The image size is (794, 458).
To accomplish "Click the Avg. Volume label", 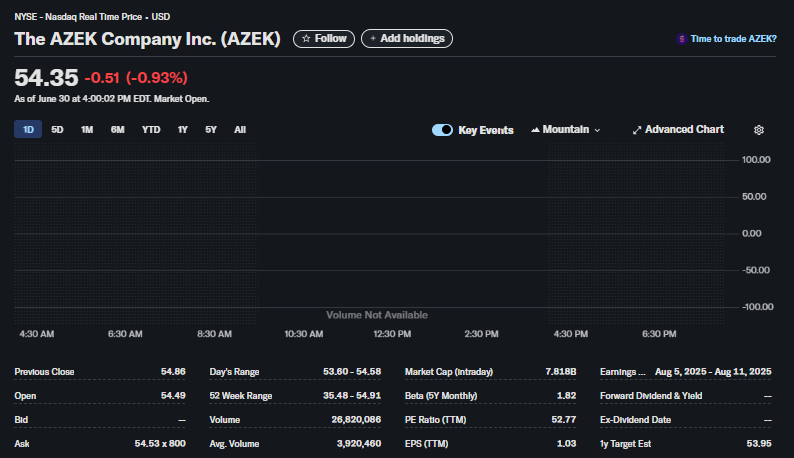I will click(x=234, y=444).
